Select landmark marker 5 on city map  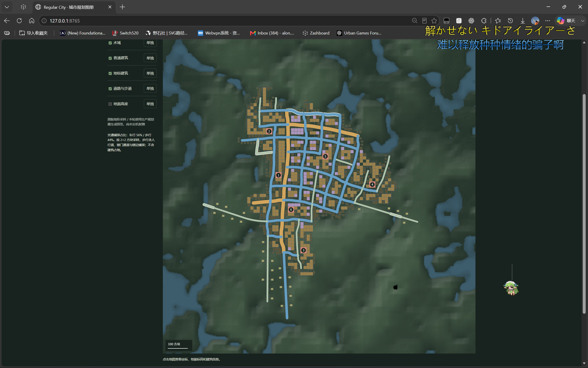[325, 156]
